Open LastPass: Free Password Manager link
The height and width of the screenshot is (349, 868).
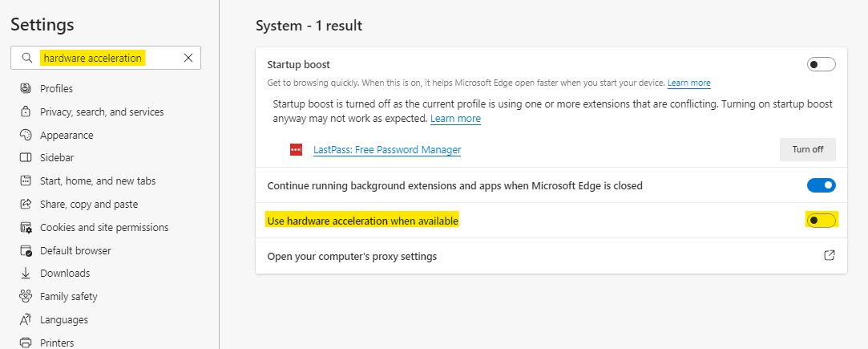pos(387,149)
